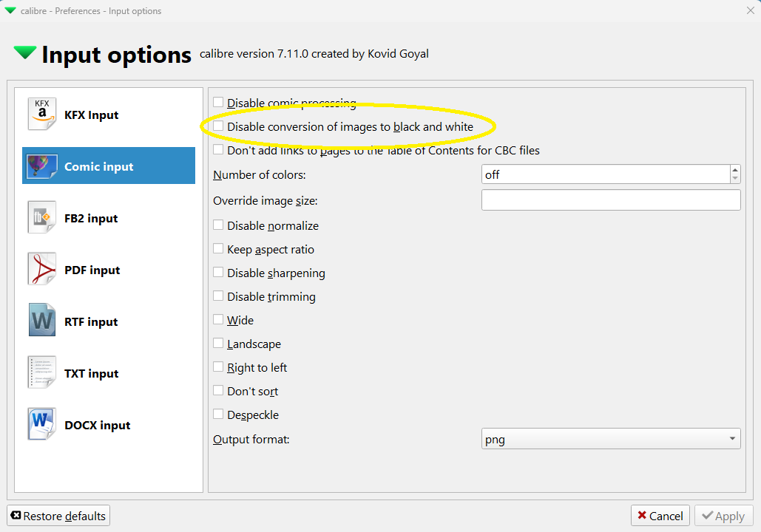Viewport: 761px width, 532px height.
Task: Select the Comic input balloon icon
Action: click(42, 166)
